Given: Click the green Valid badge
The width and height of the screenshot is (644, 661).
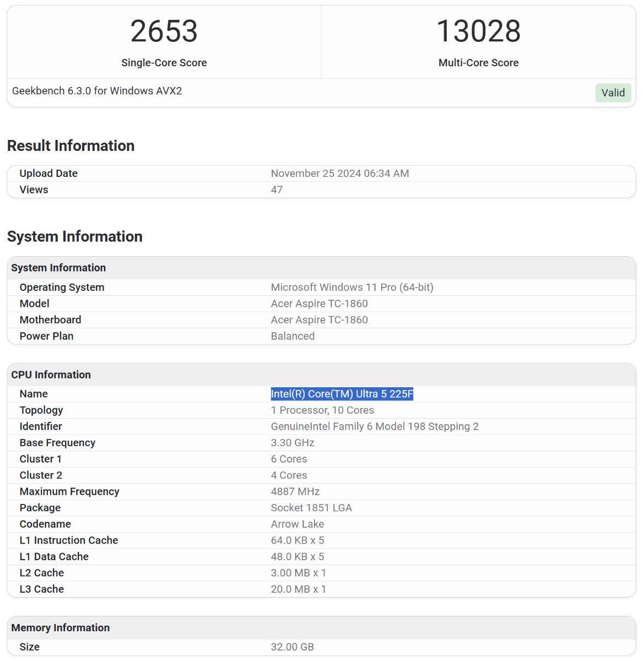Looking at the screenshot, I should click(x=613, y=93).
